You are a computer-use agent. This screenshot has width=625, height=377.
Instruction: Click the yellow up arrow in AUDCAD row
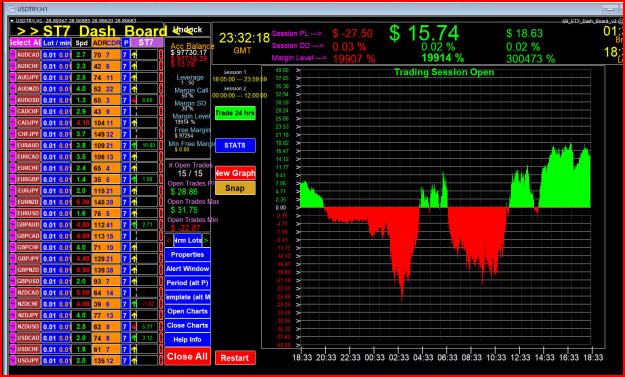[x=134, y=55]
